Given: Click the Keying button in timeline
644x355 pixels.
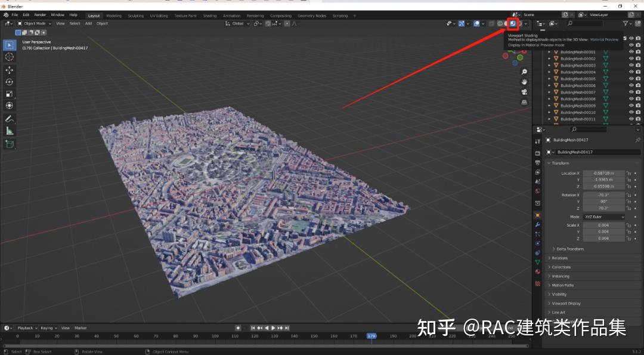Looking at the screenshot, I should [x=49, y=328].
